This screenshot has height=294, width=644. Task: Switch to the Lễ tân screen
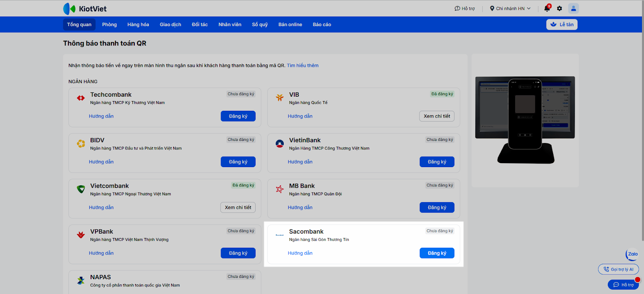point(562,25)
